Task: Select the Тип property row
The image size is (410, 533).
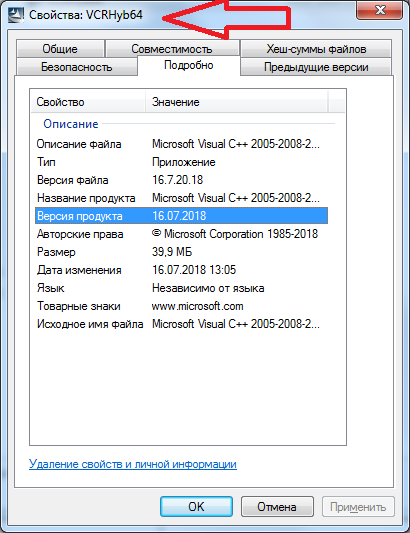Action: tap(182, 162)
